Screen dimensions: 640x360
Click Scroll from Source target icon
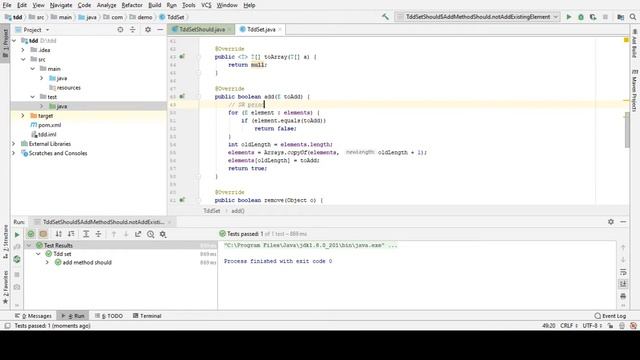(120, 30)
